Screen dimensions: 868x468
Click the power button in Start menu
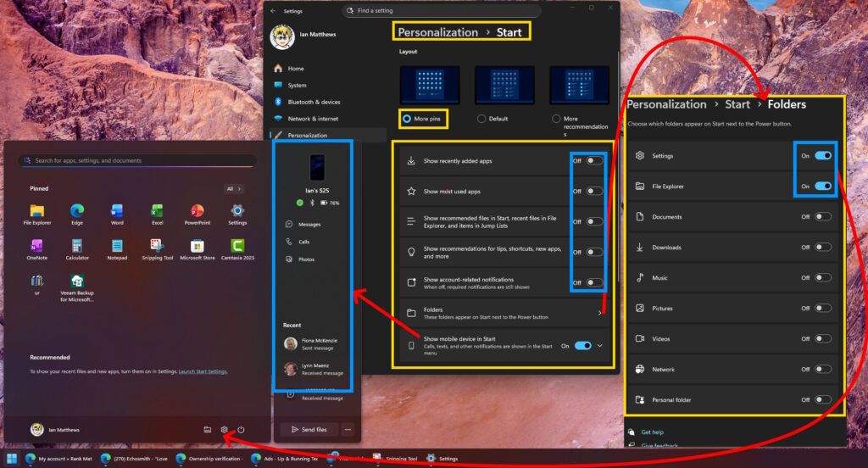(x=241, y=429)
